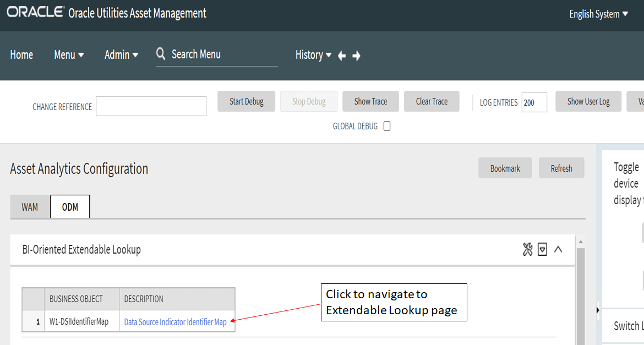Image resolution: width=644 pixels, height=345 pixels.
Task: Click the Start Debug button
Action: click(x=246, y=101)
